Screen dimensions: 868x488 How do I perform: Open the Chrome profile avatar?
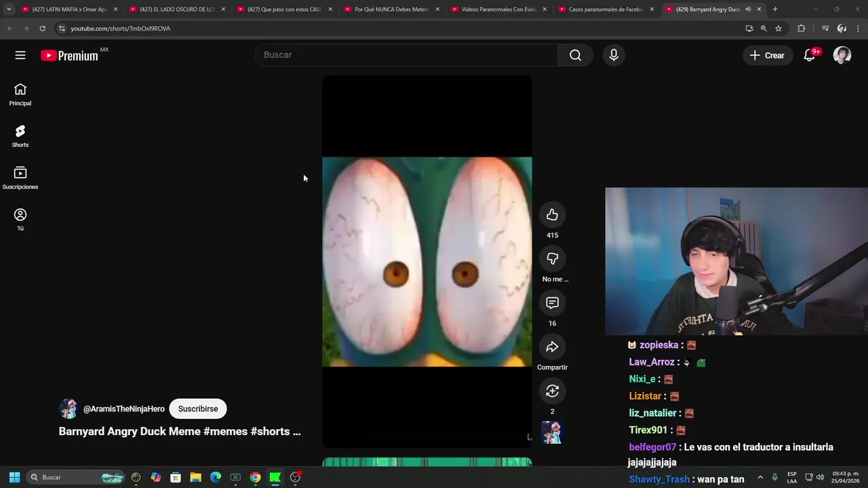[x=842, y=28]
